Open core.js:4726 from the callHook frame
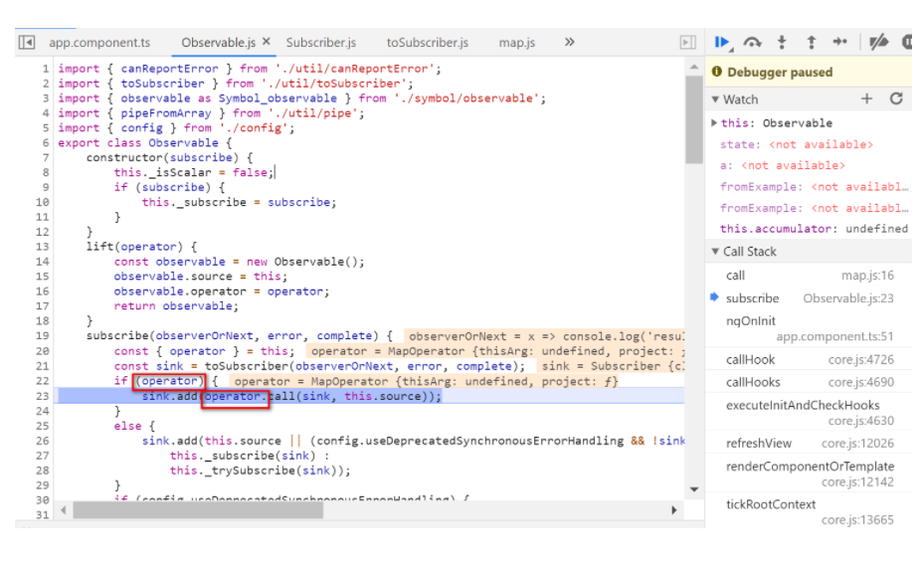The height and width of the screenshot is (573, 924). click(x=861, y=358)
